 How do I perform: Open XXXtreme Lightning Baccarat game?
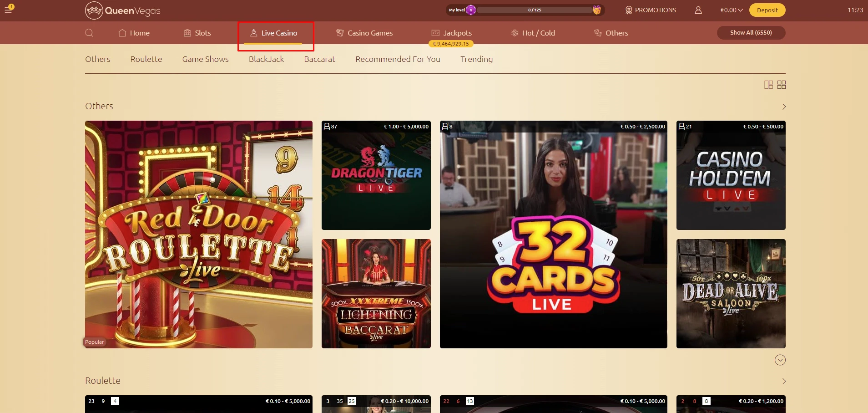[376, 294]
